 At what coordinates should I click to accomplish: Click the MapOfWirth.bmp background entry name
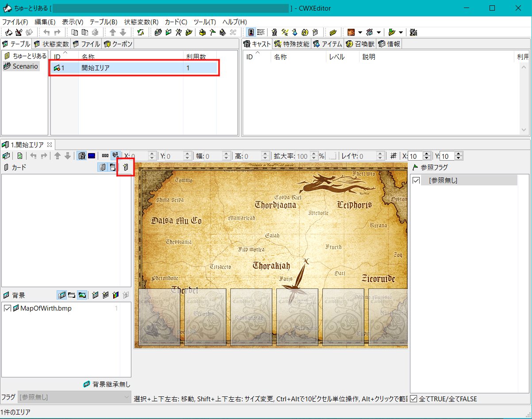pos(46,308)
